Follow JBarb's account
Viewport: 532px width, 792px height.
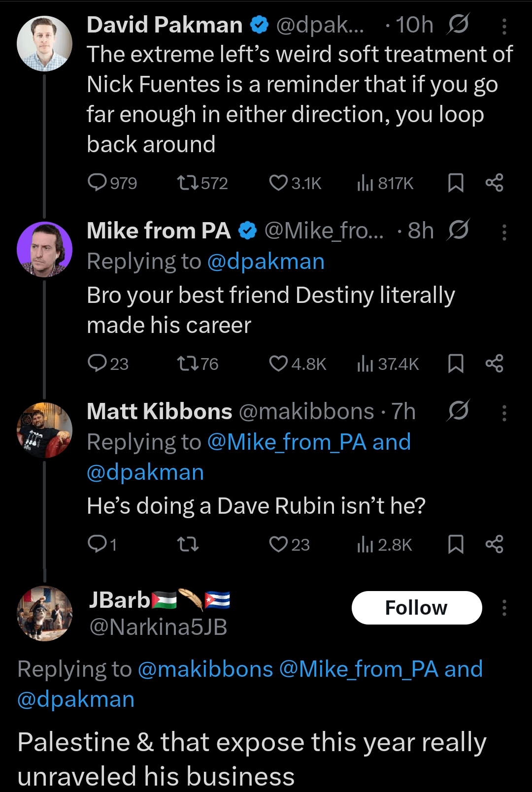coord(416,608)
